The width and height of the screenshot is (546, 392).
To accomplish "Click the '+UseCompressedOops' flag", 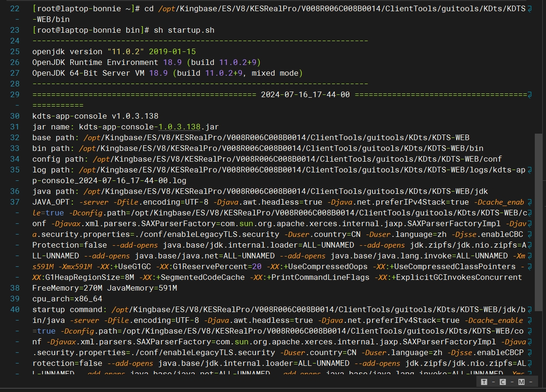I will [x=326, y=267].
